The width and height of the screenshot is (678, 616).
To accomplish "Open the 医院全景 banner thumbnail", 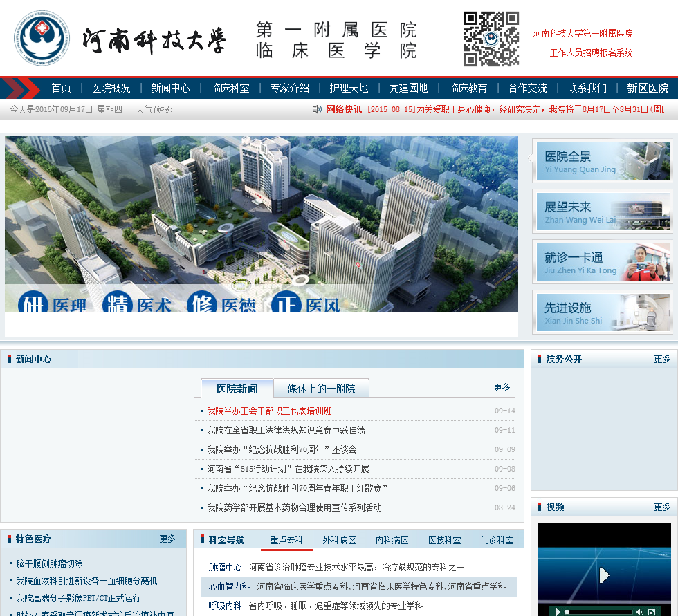I will click(x=603, y=161).
